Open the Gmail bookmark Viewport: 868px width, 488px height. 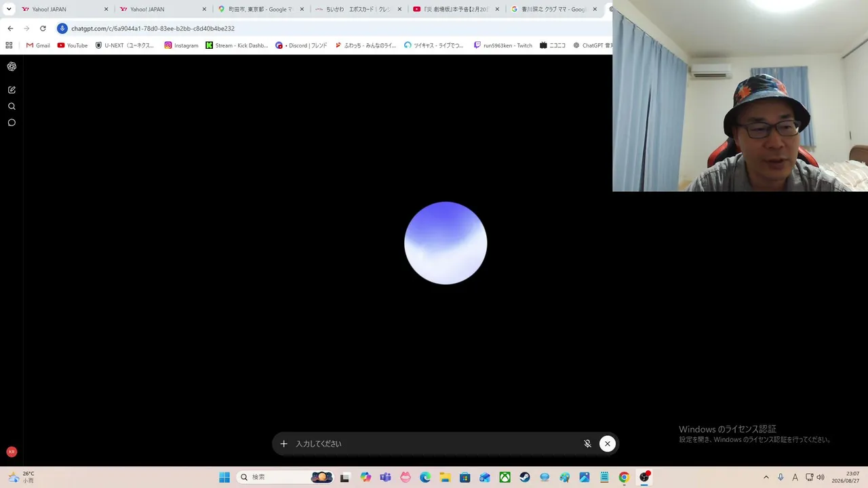tap(38, 45)
